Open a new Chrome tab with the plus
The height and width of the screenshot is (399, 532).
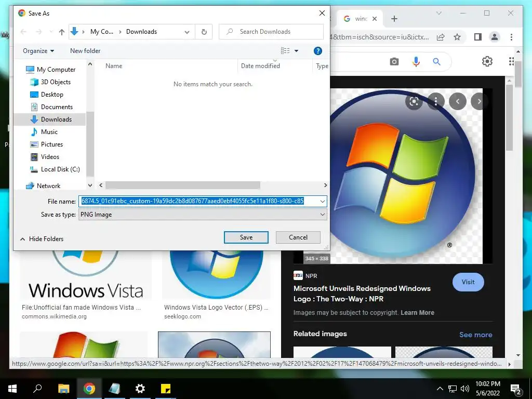(x=394, y=19)
